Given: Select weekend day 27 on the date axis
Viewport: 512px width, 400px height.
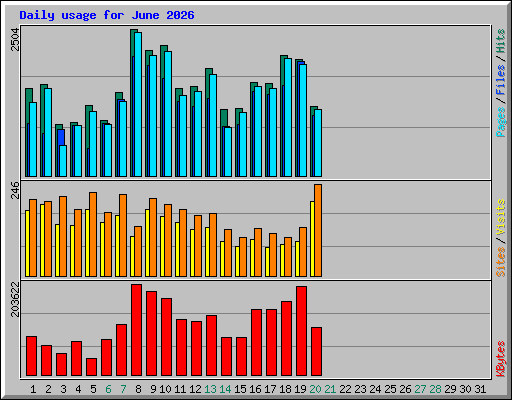Looking at the screenshot, I should (420, 389).
